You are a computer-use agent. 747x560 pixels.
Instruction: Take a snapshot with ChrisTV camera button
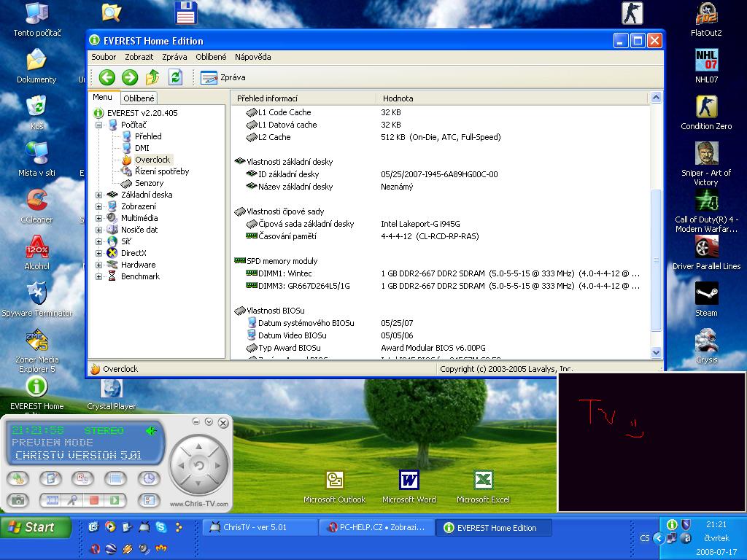pos(18,500)
